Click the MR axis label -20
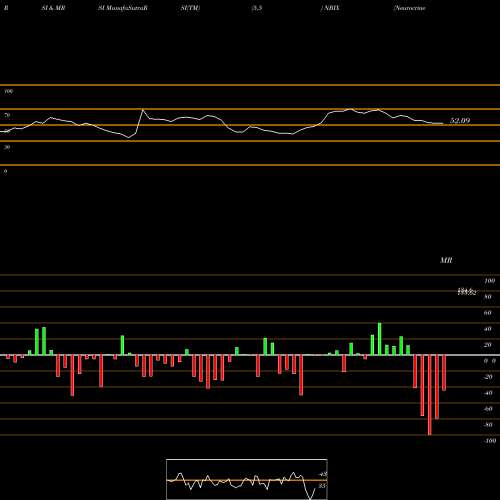The image size is (500, 500). point(488,377)
